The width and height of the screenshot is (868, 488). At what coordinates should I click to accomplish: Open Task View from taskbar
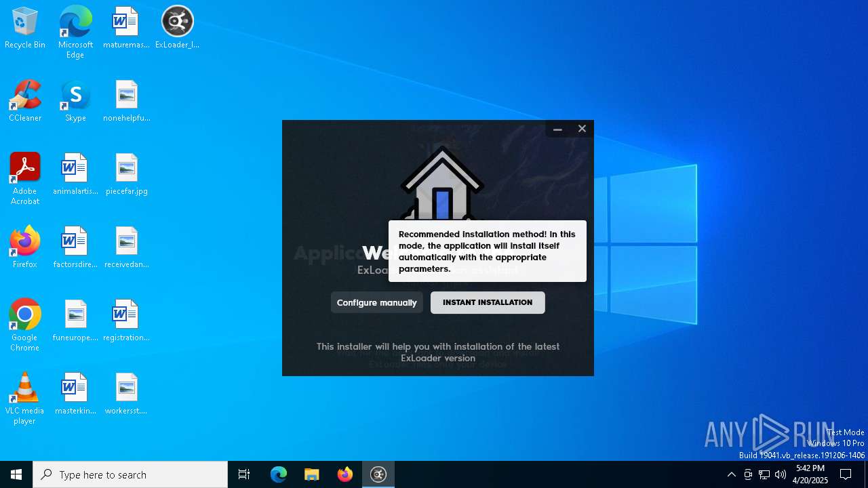[x=244, y=474]
